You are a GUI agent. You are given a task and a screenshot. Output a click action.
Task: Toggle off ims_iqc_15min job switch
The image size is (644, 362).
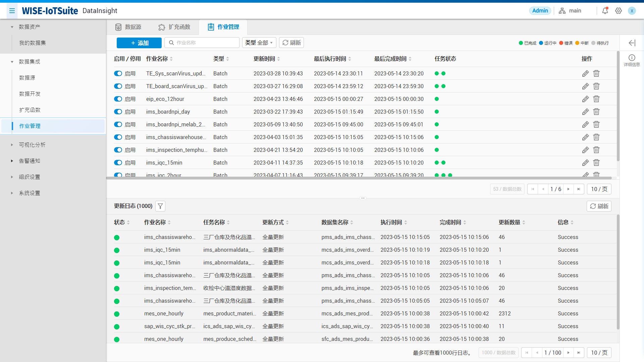[118, 163]
